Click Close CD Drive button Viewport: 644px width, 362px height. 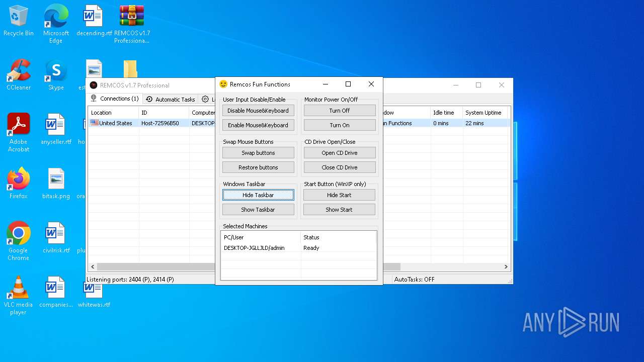coord(340,167)
